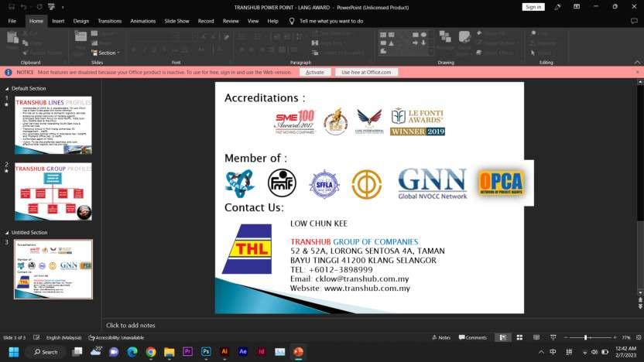Switch to Normal view icon
644x362 pixels.
[x=502, y=337]
